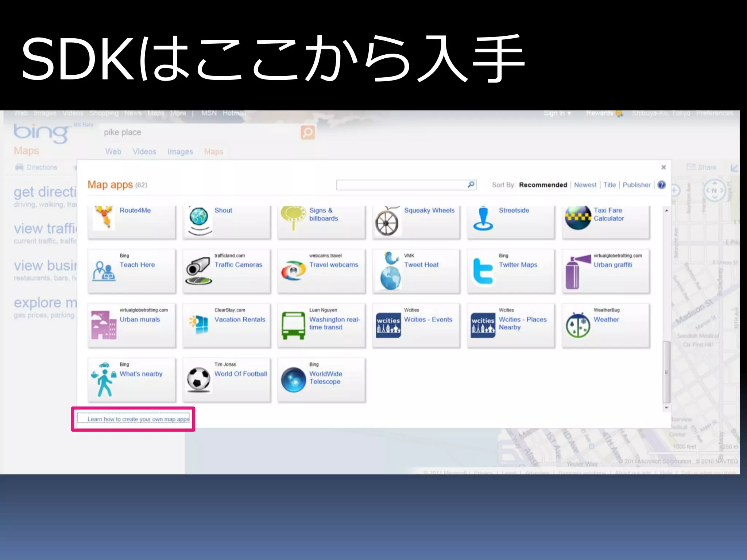The width and height of the screenshot is (747, 560).
Task: Open the Vacation Rentals title
Action: click(x=240, y=319)
